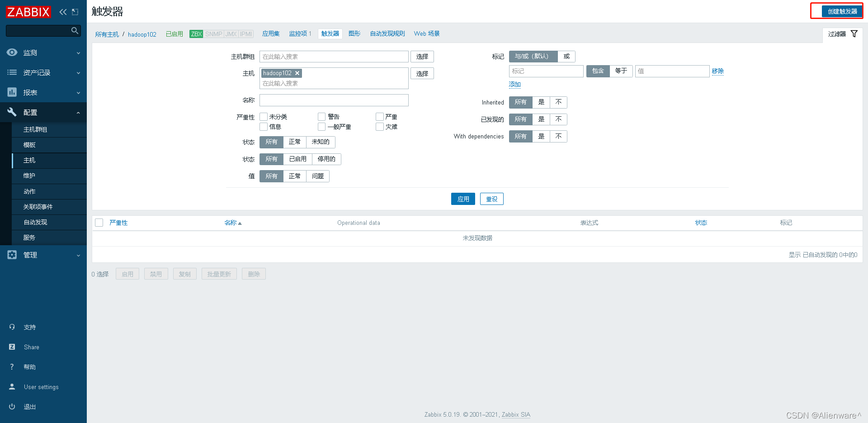This screenshot has width=868, height=423.
Task: Click the 配置 wrench icon
Action: [12, 112]
